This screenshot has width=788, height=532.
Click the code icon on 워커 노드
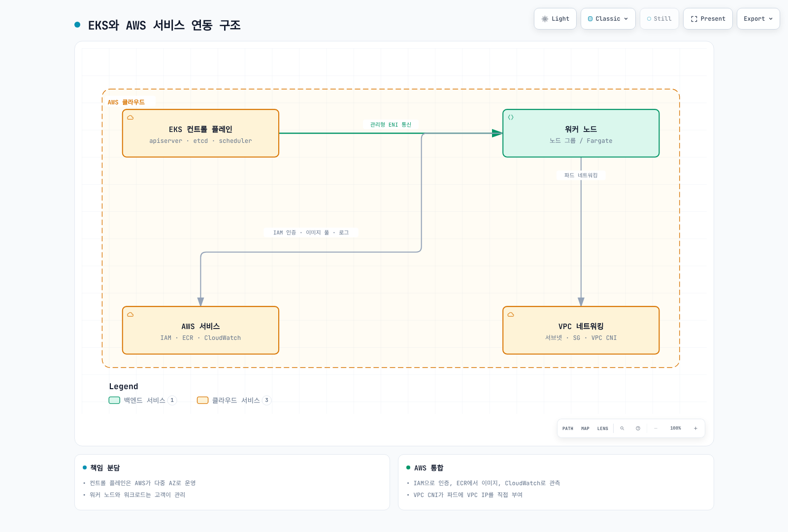tap(511, 118)
